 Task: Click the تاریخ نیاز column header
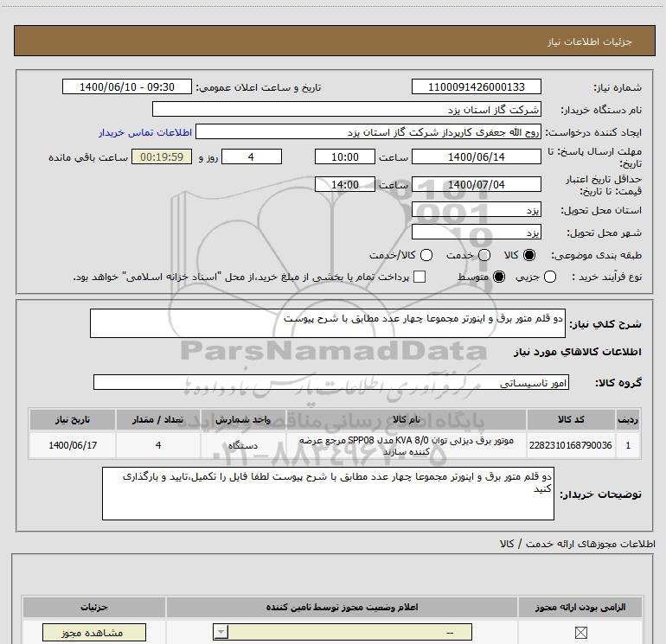point(73,420)
